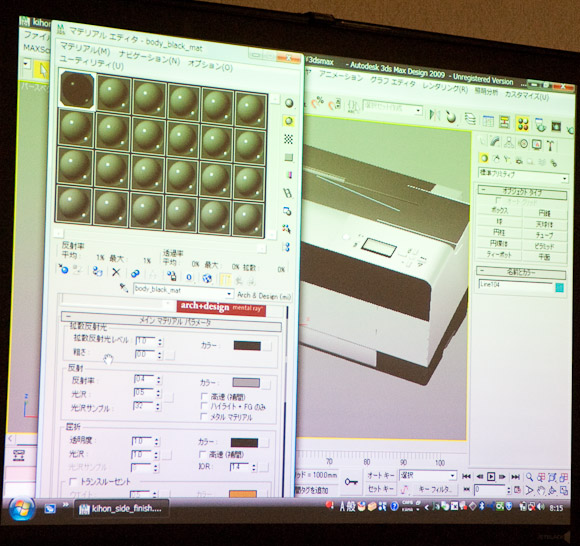Click Assign Material to Selection icon

tap(97, 271)
